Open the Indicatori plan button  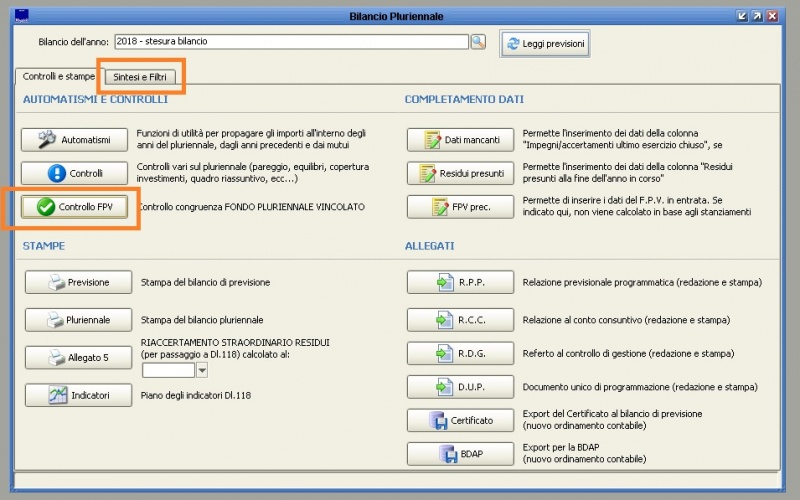point(79,395)
